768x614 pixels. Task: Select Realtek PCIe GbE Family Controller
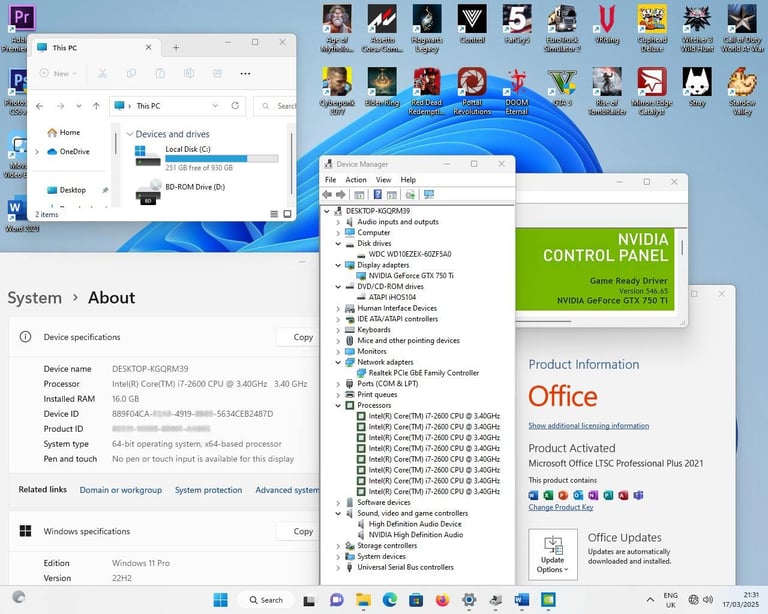tap(424, 373)
